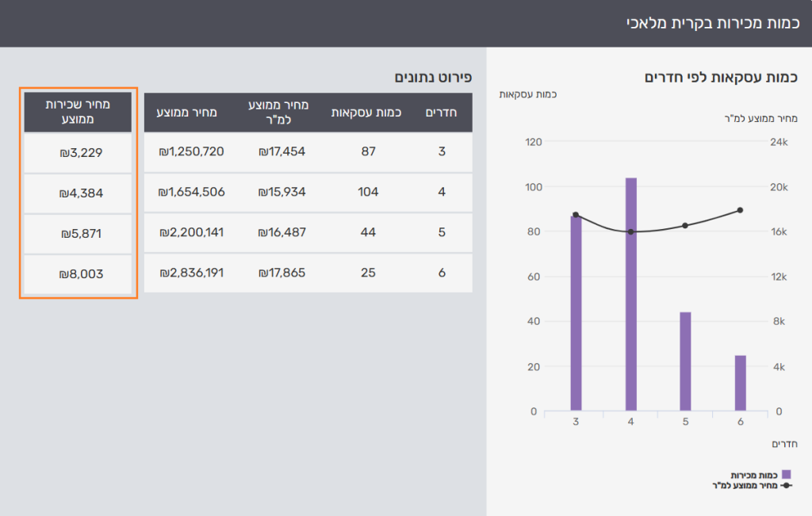Click the ₪2,200,141 average price cell
The image size is (812, 516).
[191, 232]
